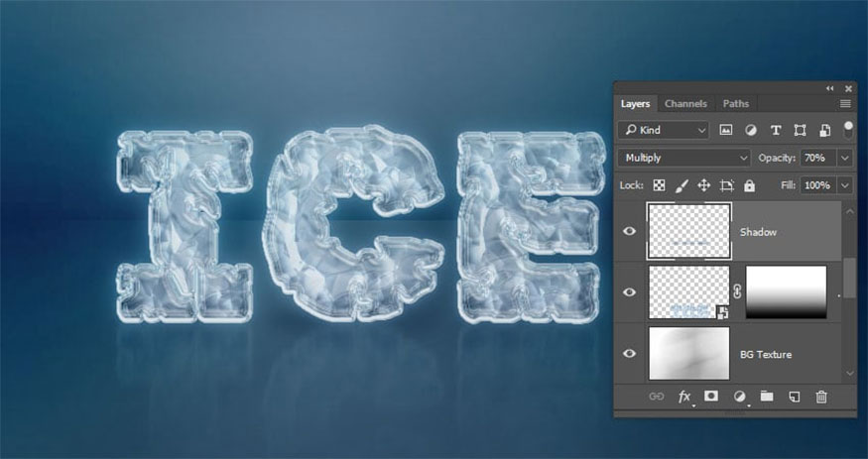Open the Multiply blend mode dropdown
Viewport: 868px width, 459px height.
point(684,158)
